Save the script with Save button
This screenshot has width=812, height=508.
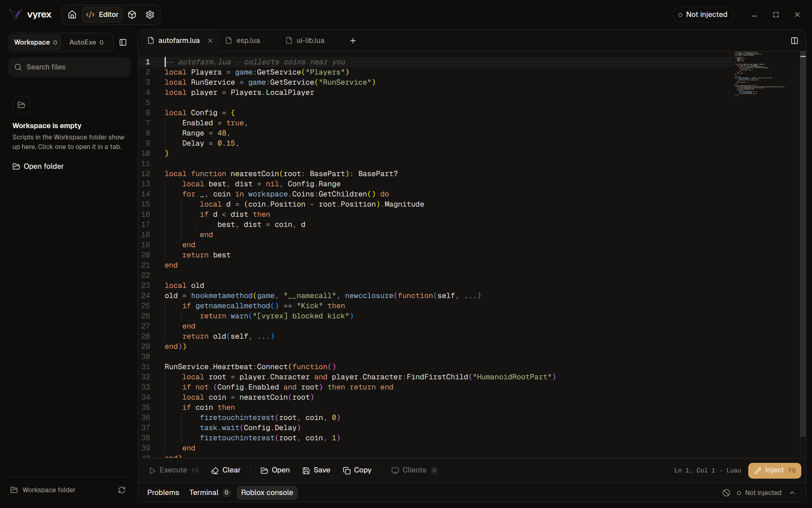pyautogui.click(x=316, y=470)
